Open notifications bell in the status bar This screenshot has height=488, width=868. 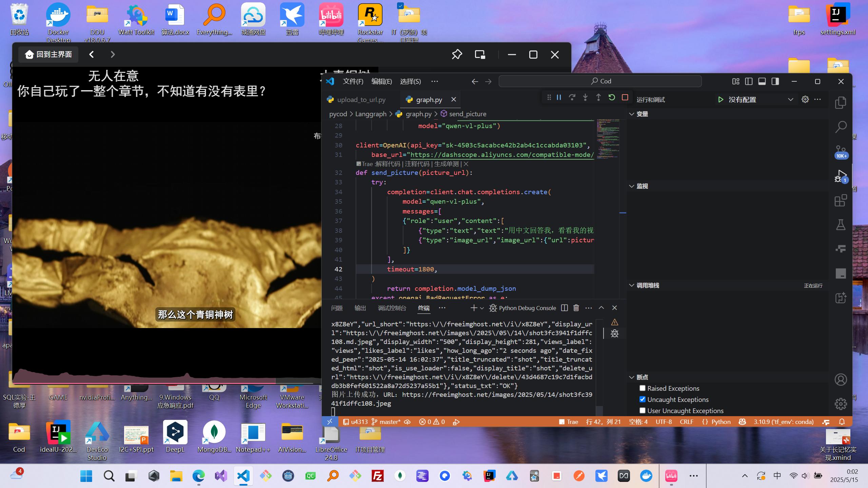[842, 422]
